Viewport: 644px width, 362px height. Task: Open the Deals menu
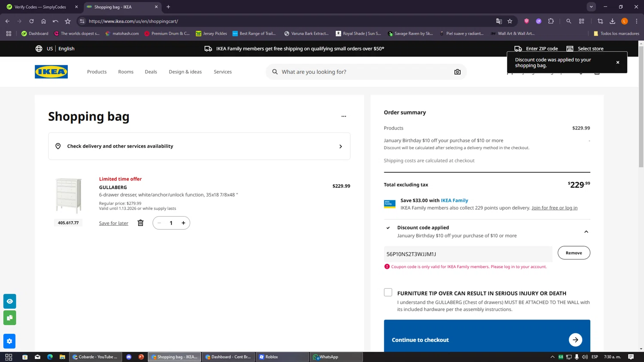tap(151, 72)
